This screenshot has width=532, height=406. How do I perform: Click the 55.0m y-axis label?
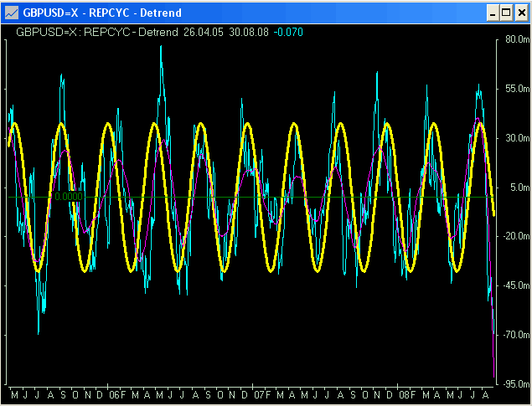[517, 89]
